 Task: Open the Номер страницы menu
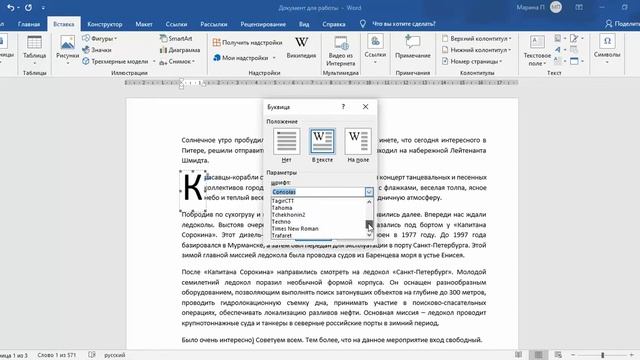(472, 61)
